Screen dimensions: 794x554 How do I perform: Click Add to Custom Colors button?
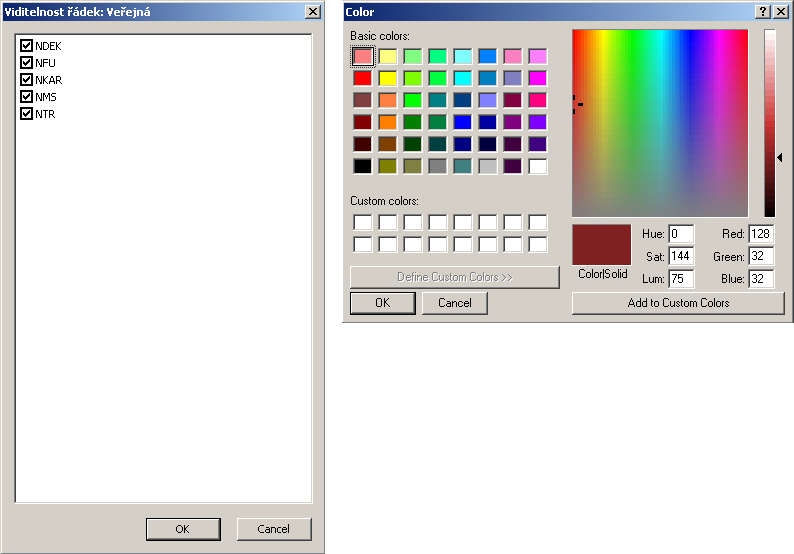tap(678, 303)
